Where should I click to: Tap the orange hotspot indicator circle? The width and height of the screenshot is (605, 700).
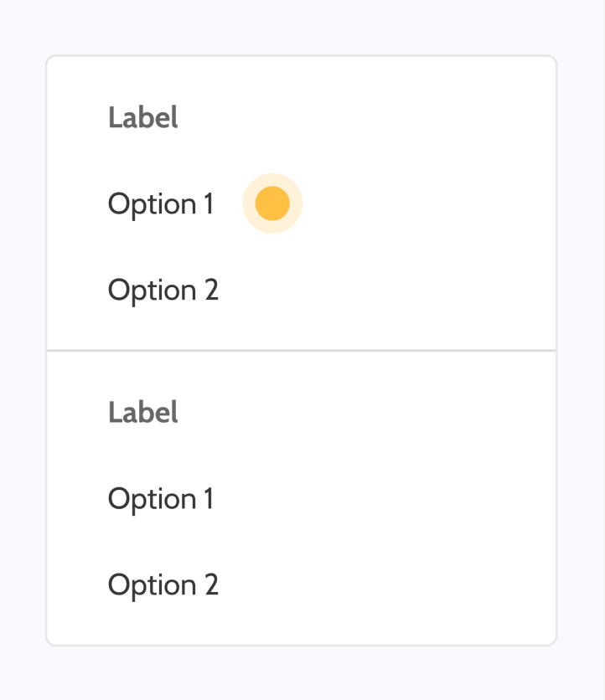click(x=272, y=203)
